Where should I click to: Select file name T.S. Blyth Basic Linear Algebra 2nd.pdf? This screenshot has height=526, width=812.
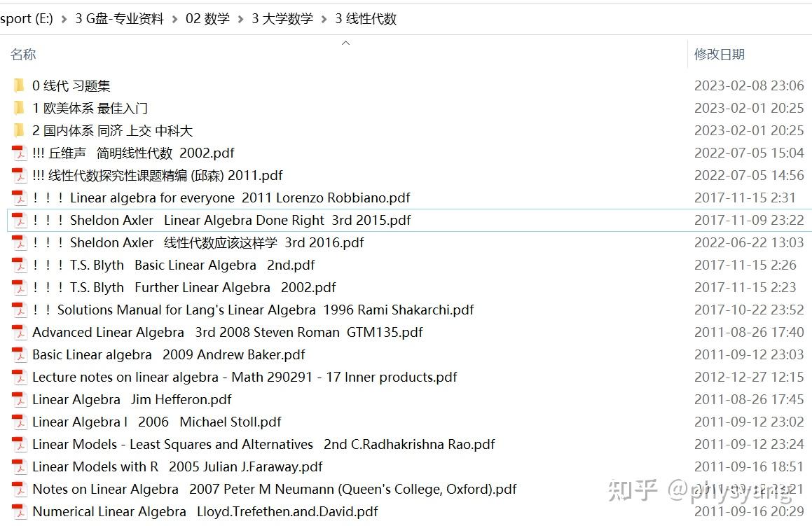pyautogui.click(x=174, y=265)
